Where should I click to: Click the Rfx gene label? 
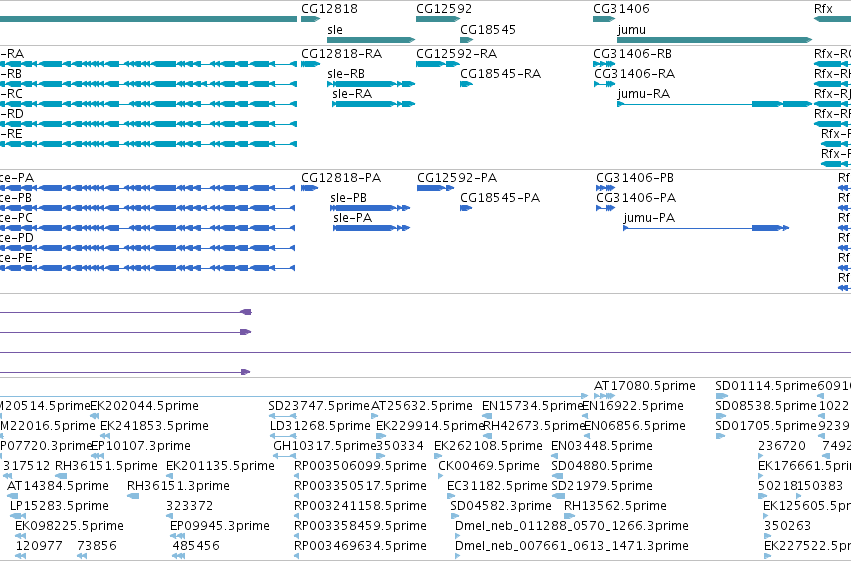tap(823, 9)
